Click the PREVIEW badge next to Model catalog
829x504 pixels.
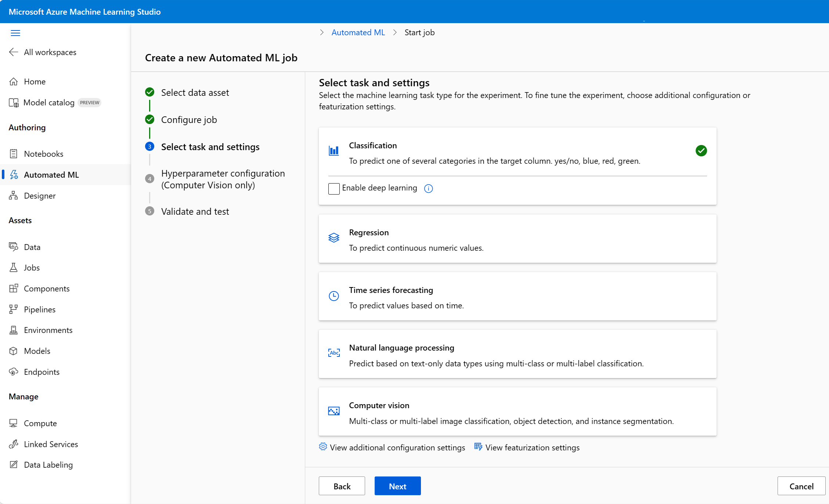90,102
